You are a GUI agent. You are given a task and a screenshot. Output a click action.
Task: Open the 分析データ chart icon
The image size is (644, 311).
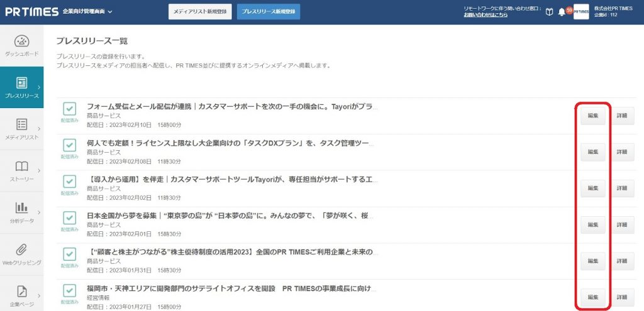(x=22, y=207)
